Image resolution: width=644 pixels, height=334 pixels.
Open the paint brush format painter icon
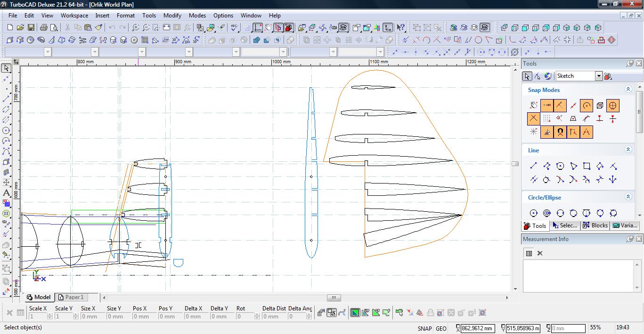99,28
